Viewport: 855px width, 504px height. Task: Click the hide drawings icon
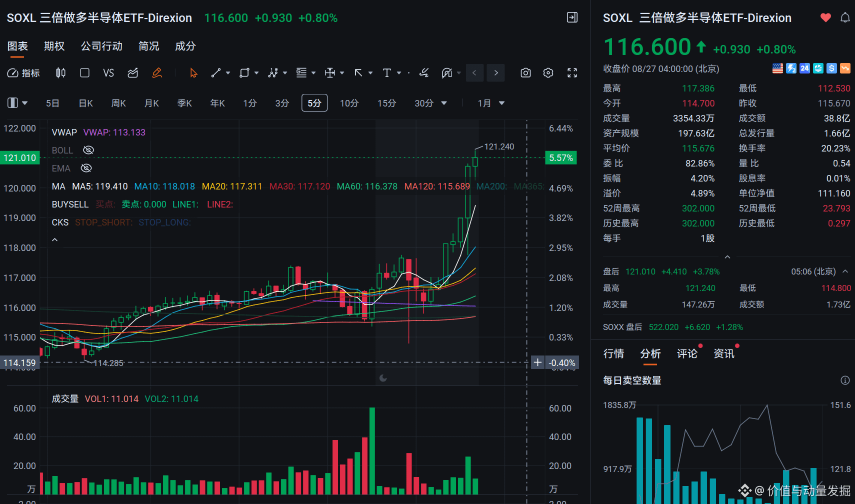[447, 73]
